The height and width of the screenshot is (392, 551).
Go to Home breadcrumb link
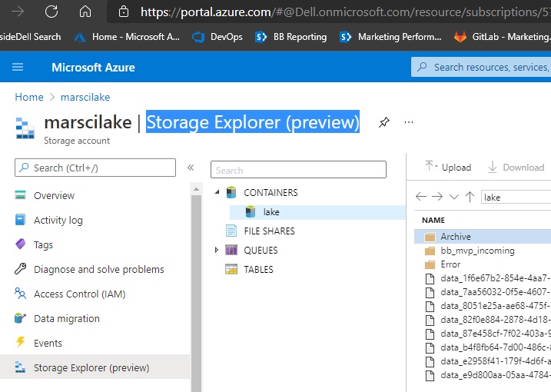29,97
